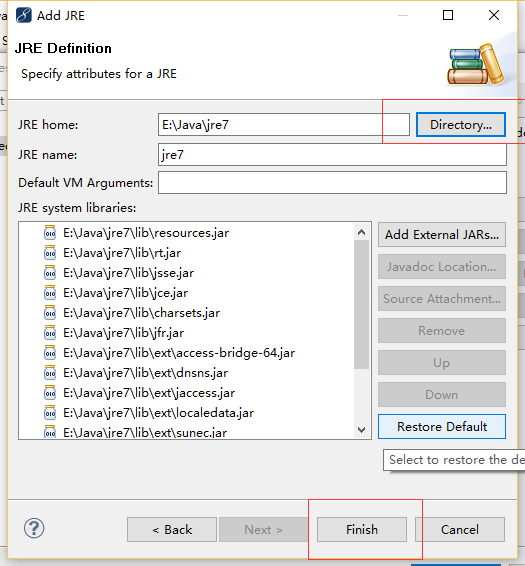The height and width of the screenshot is (566, 525).
Task: Select access-bridge-64.jar library entry
Action: point(179,353)
